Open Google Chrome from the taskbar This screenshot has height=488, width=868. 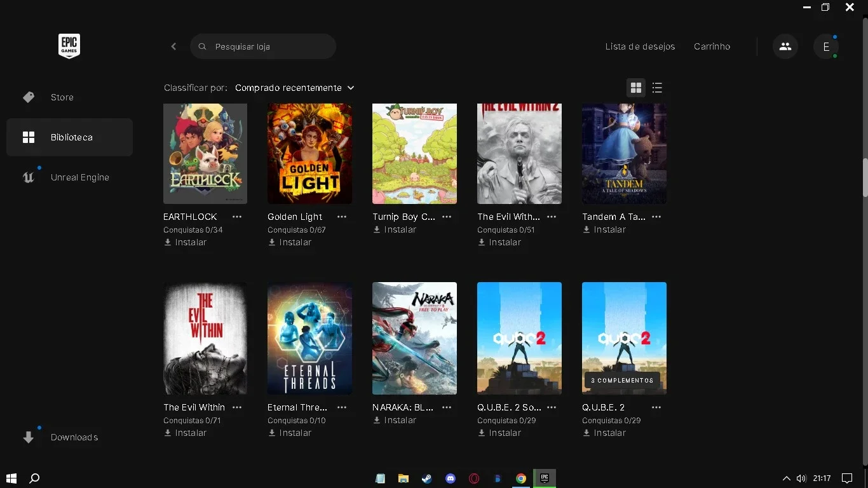click(x=521, y=478)
